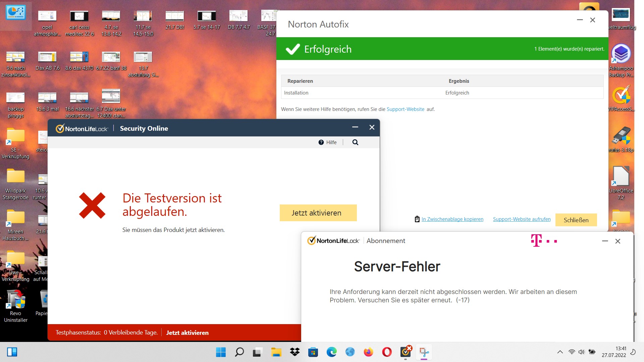Open the Support-Website link in Autofix text
Image resolution: width=644 pixels, height=362 pixels.
click(x=405, y=109)
